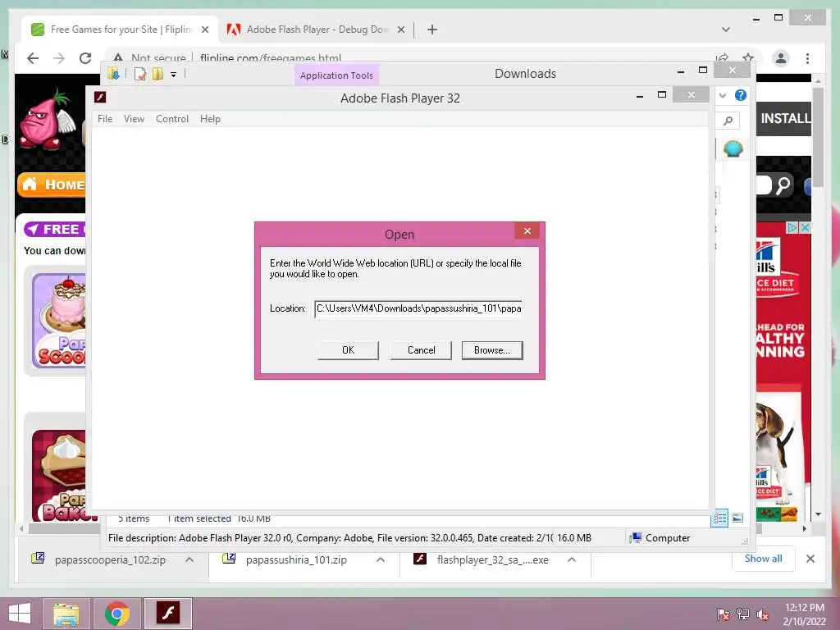Click the Location text field
The image size is (840, 630).
(x=418, y=309)
